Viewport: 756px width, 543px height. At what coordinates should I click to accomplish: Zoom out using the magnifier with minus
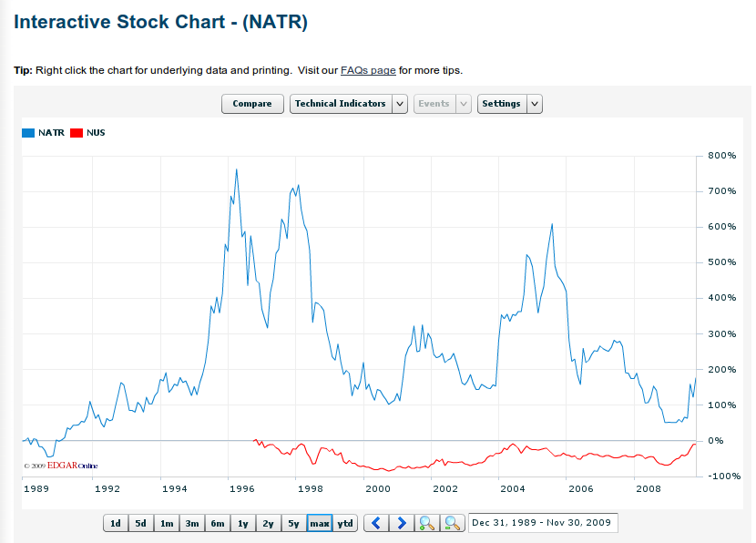coord(453,523)
